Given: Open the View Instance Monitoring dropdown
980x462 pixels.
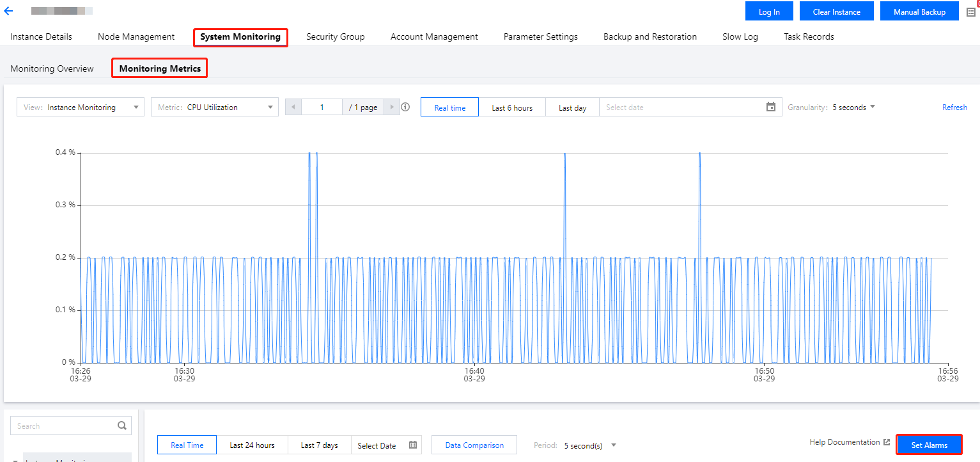Looking at the screenshot, I should pyautogui.click(x=80, y=108).
